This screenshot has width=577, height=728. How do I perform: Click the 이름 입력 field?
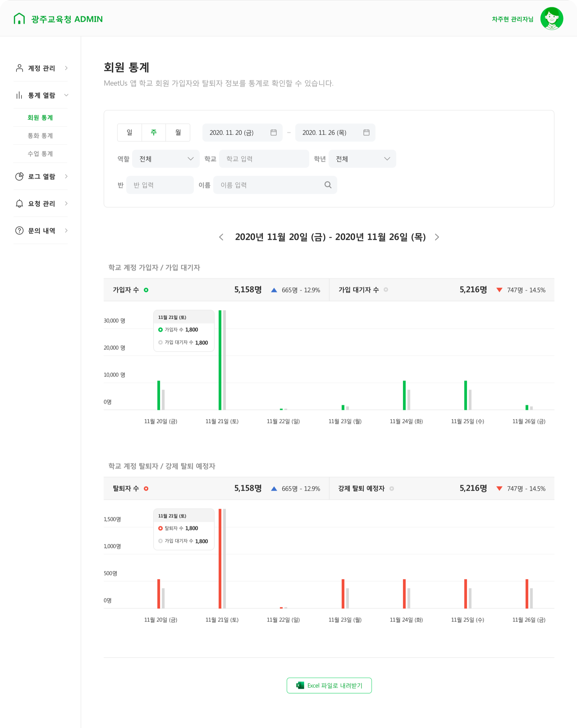(275, 185)
